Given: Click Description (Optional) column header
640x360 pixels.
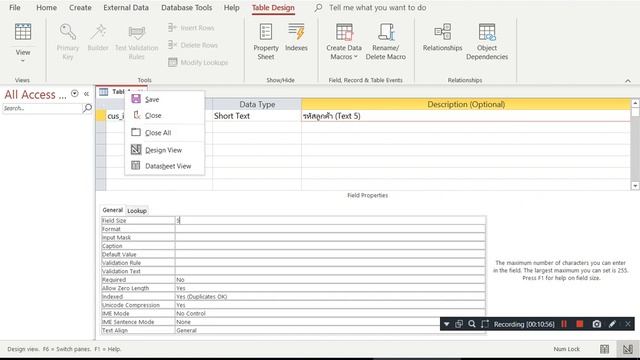Looking at the screenshot, I should (x=466, y=104).
